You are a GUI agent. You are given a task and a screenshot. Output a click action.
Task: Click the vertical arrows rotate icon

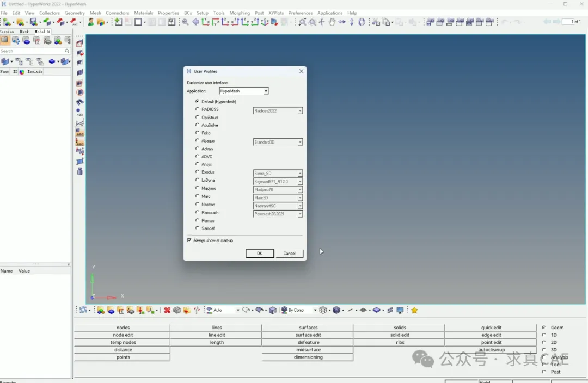[x=352, y=22]
